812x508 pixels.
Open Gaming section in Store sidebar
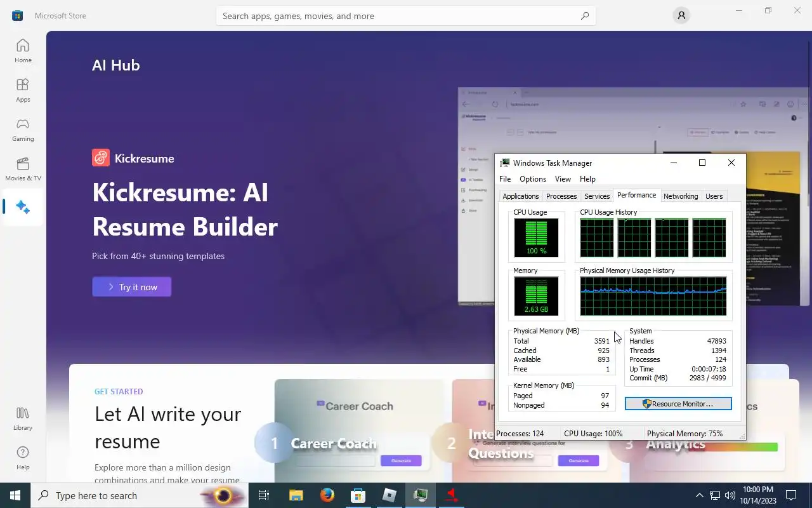pos(23,130)
